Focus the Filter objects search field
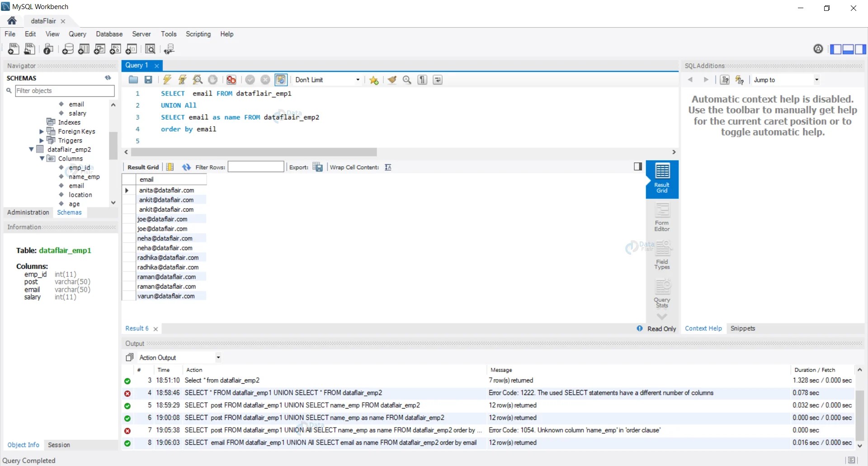 (65, 91)
